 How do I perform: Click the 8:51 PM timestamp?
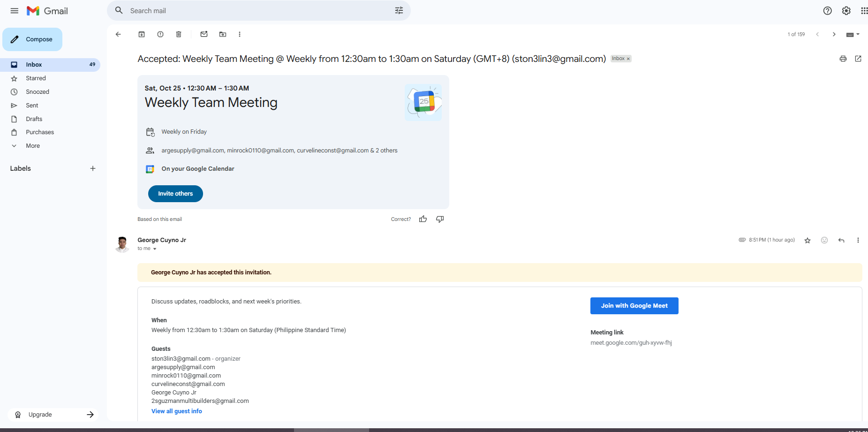(772, 240)
